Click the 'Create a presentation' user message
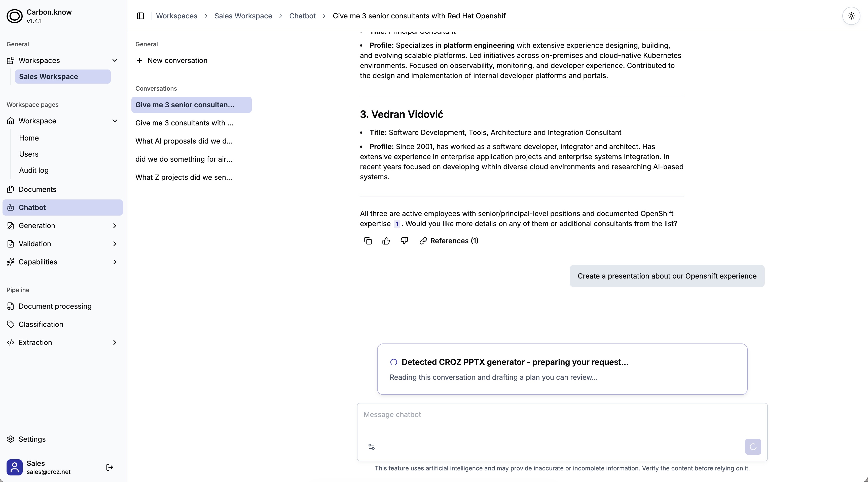This screenshot has width=868, height=482. pos(667,276)
